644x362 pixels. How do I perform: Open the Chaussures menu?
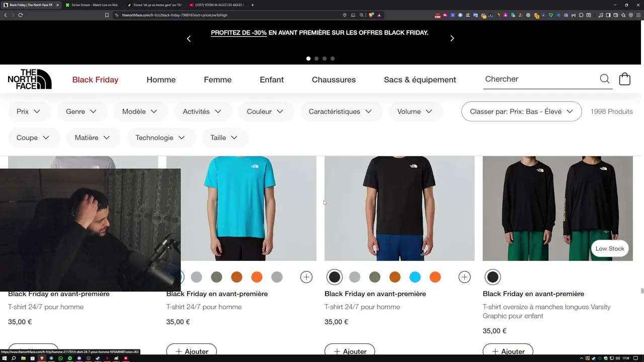pyautogui.click(x=334, y=79)
